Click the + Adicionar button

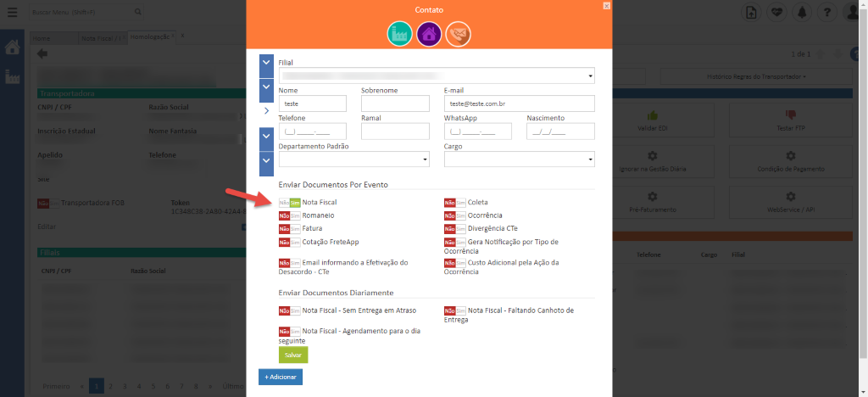280,377
